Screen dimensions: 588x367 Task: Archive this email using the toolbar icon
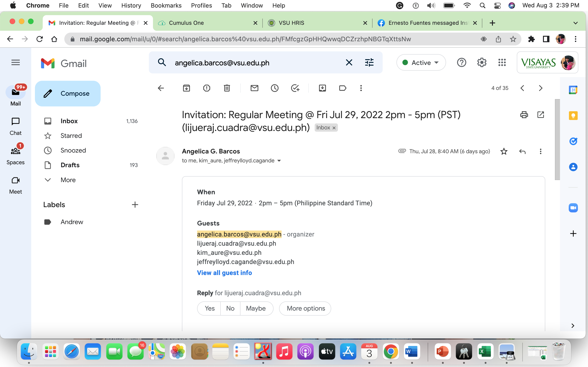pyautogui.click(x=186, y=88)
